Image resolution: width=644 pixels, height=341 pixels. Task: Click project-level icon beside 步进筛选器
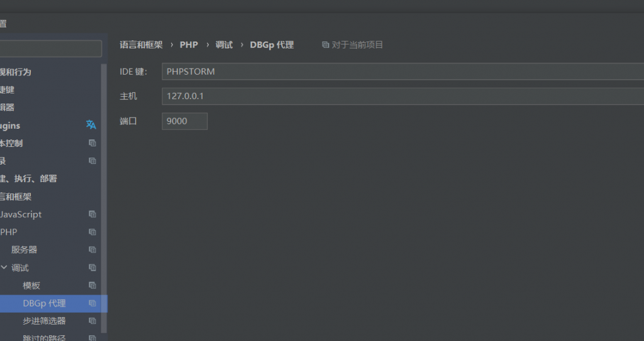(x=92, y=321)
